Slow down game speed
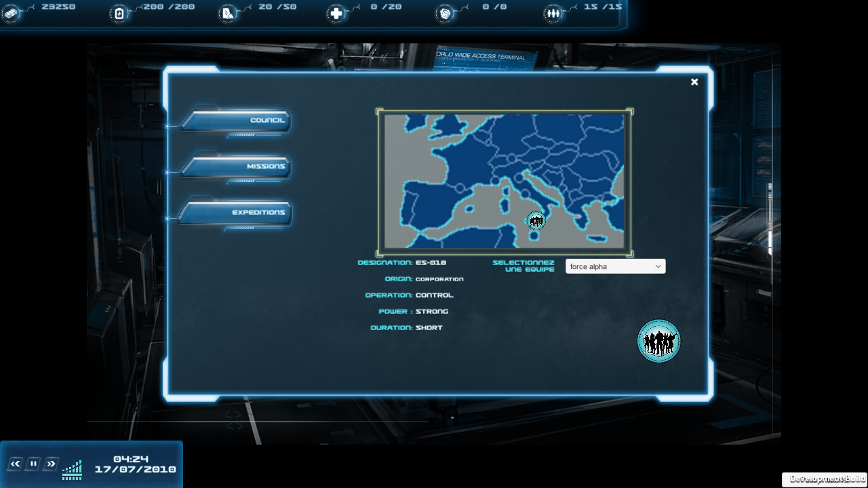 pyautogui.click(x=14, y=464)
